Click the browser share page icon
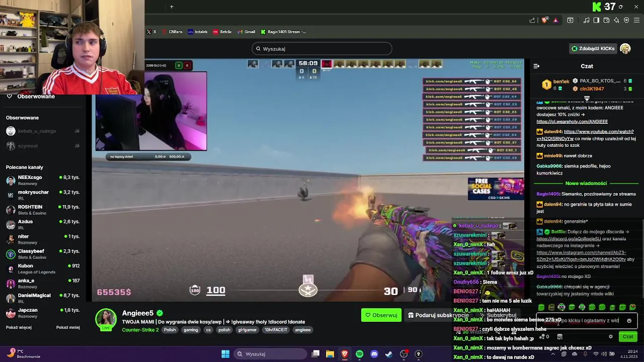 click(532, 20)
